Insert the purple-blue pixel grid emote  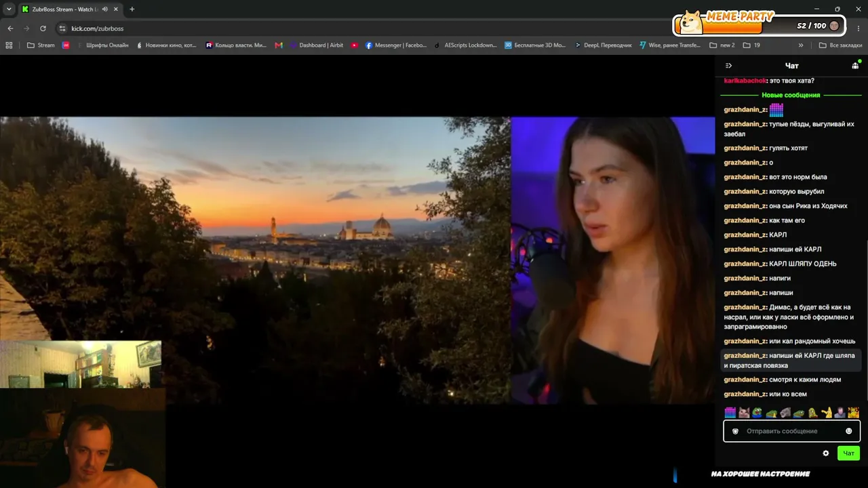(730, 412)
